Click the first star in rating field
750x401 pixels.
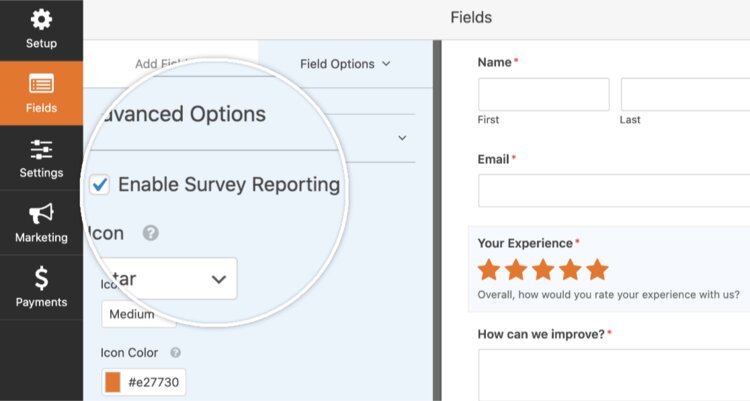click(x=488, y=269)
